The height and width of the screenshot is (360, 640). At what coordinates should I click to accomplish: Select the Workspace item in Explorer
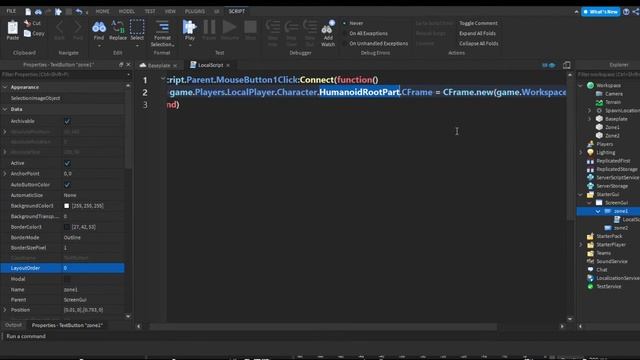[608, 85]
